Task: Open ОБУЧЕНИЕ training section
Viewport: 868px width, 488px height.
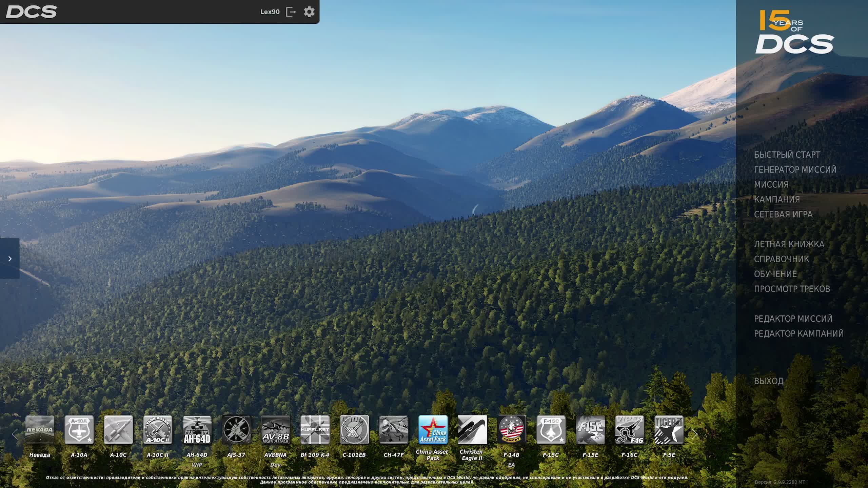Action: [x=775, y=274]
